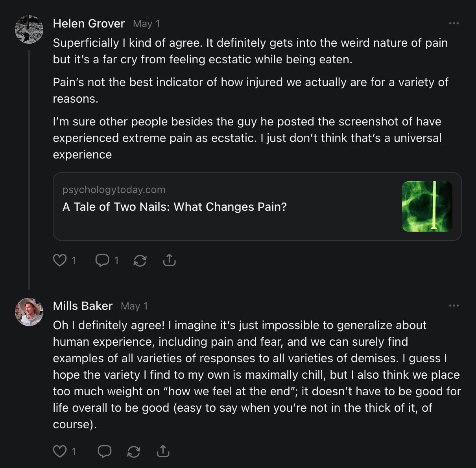Click the Helen Grover name link
Screen dimensions: 476x468
89,24
